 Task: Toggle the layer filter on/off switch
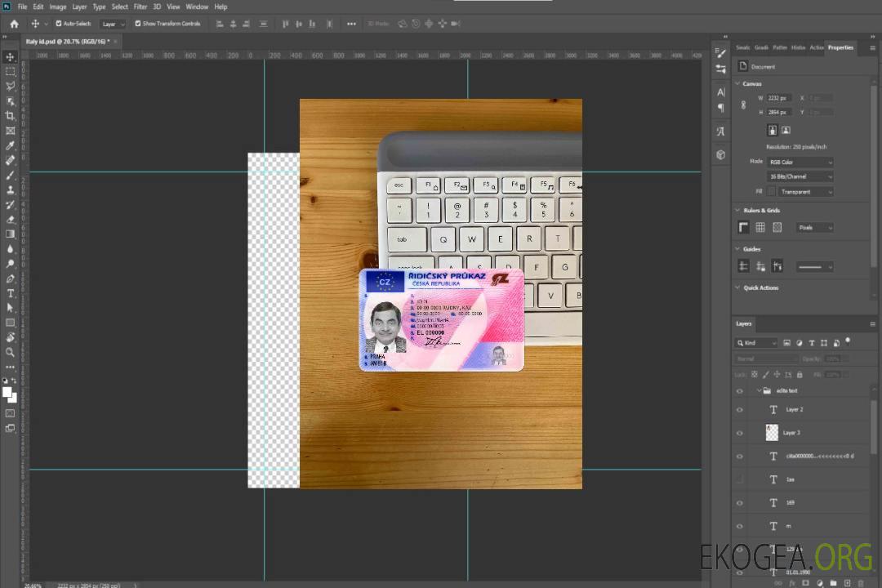click(848, 341)
